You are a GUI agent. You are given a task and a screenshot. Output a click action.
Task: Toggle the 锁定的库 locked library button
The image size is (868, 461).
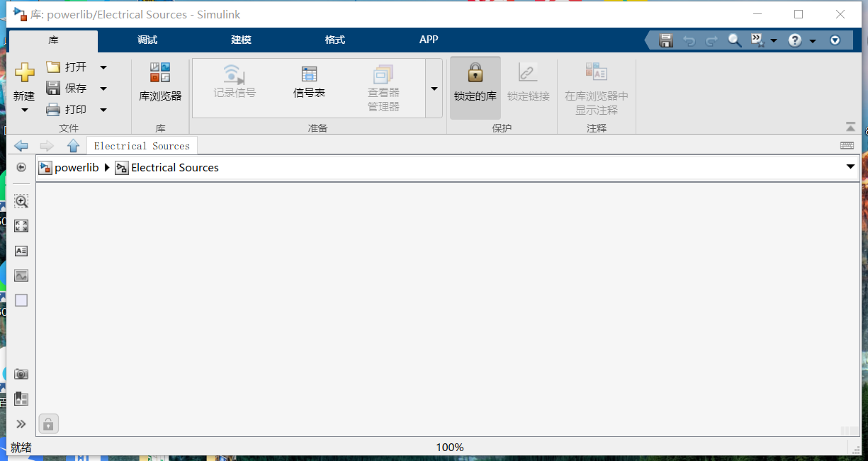tap(475, 88)
